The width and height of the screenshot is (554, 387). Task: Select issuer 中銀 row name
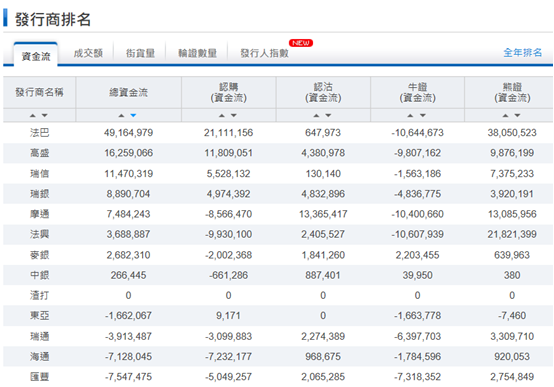point(40,275)
